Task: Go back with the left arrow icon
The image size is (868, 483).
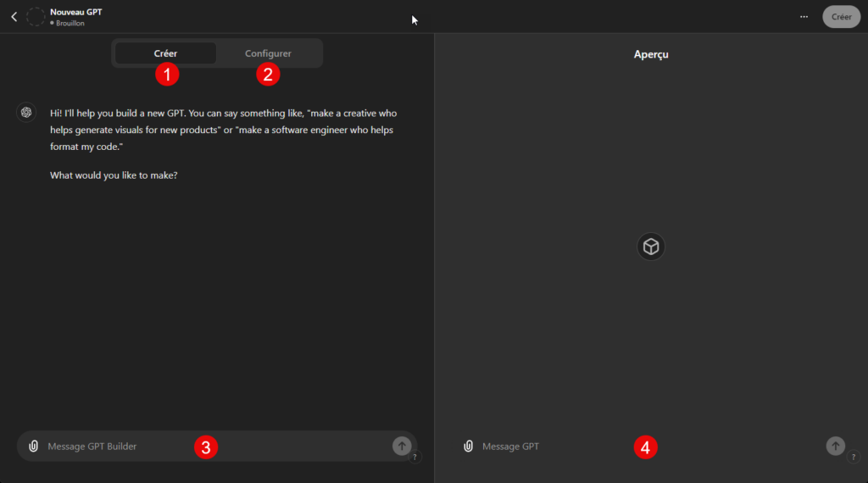Action: [x=14, y=17]
